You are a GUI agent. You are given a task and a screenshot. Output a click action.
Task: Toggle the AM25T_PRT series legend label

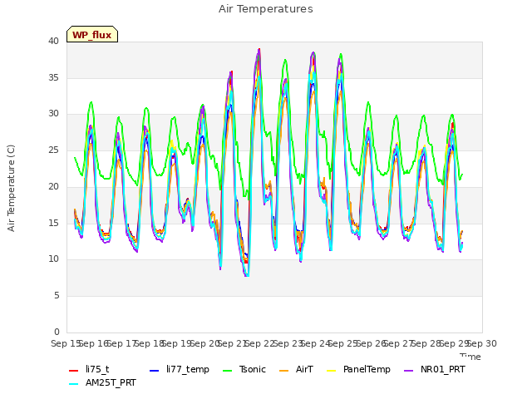click(x=111, y=382)
